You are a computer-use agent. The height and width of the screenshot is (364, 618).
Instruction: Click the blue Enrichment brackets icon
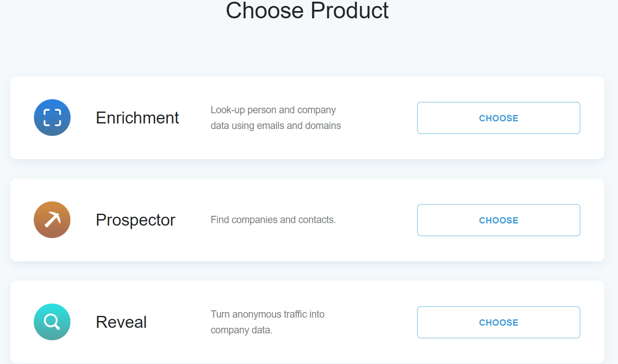coord(52,118)
